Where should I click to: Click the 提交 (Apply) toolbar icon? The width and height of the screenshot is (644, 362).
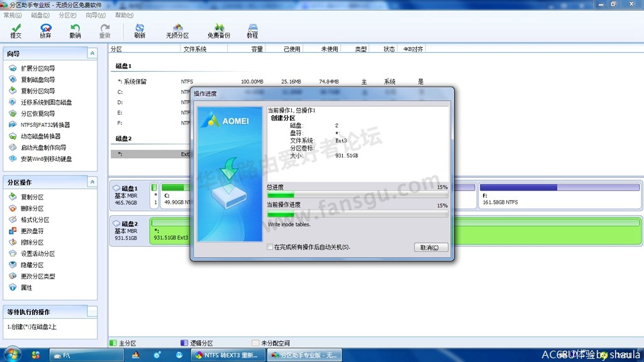[16, 31]
